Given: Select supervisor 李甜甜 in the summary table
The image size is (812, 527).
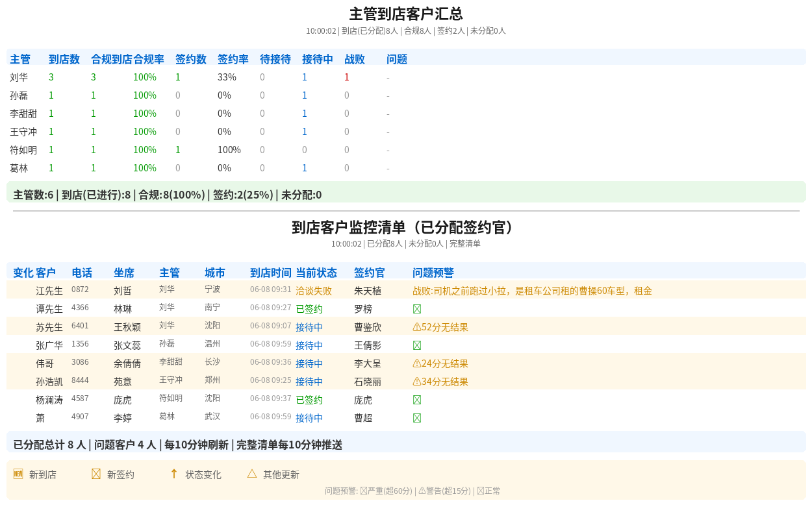Looking at the screenshot, I should click(x=23, y=114).
